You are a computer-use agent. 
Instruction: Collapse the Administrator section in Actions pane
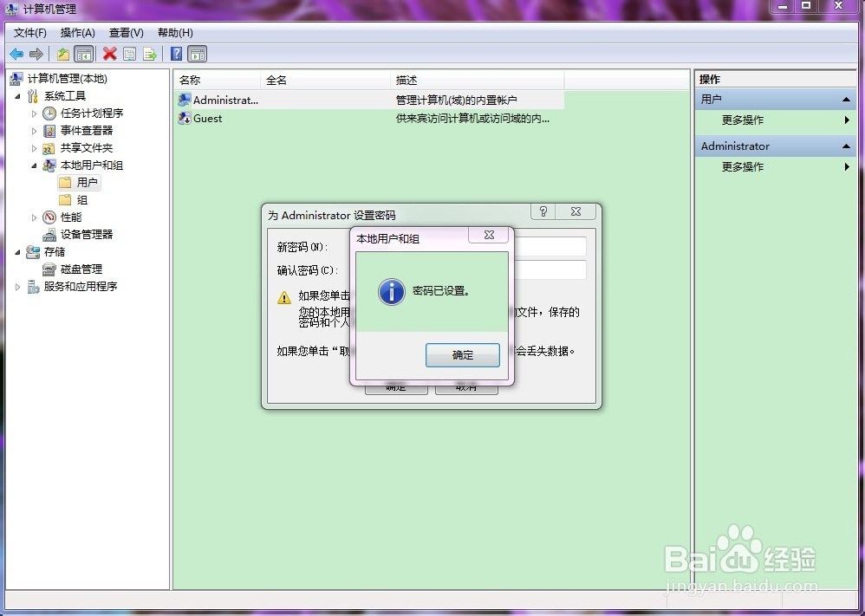click(846, 146)
